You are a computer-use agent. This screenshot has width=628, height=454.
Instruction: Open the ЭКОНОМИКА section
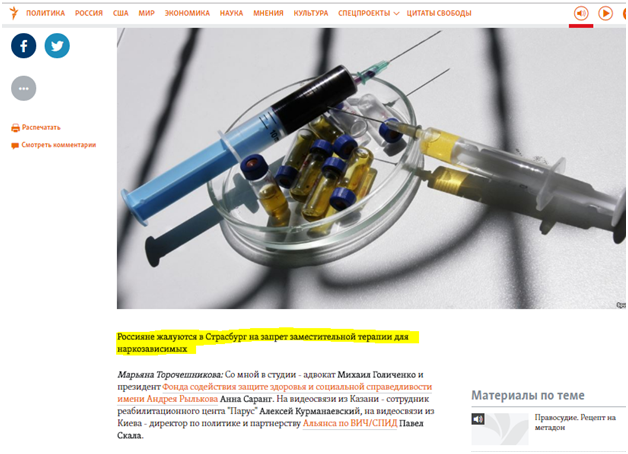(187, 13)
